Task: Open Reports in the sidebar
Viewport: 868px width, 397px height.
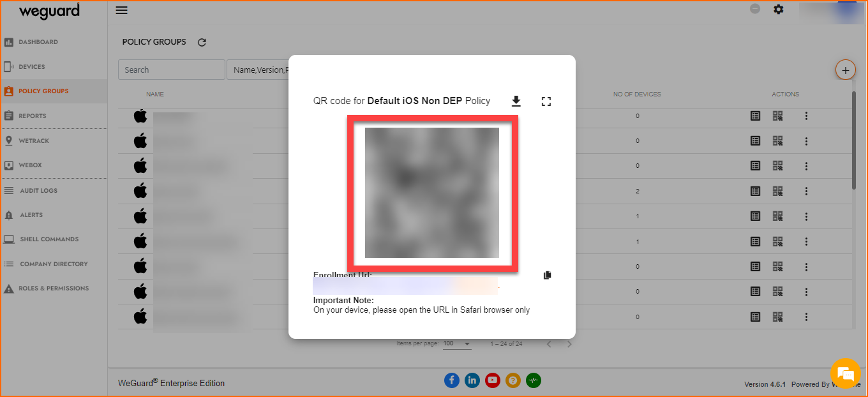Action: (33, 116)
